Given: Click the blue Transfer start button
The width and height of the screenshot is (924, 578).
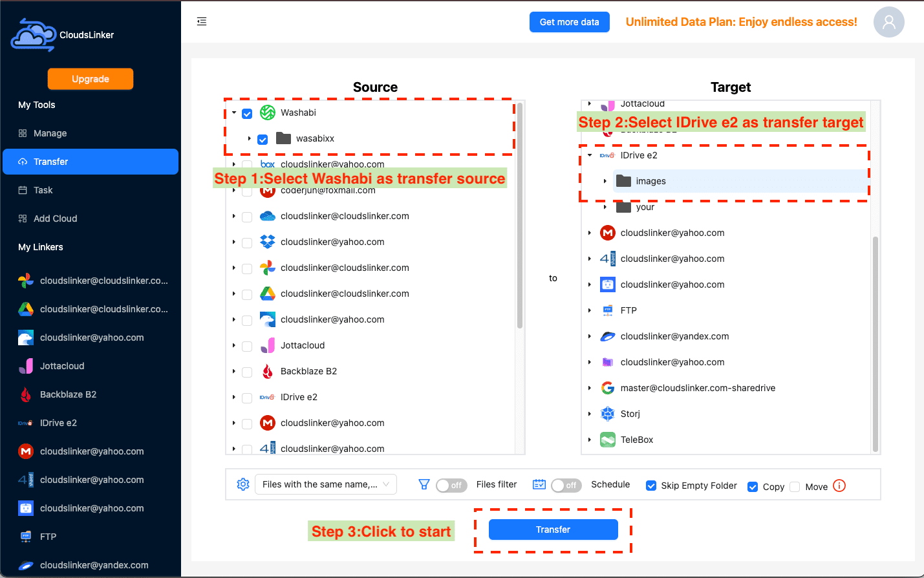Looking at the screenshot, I should click(553, 530).
